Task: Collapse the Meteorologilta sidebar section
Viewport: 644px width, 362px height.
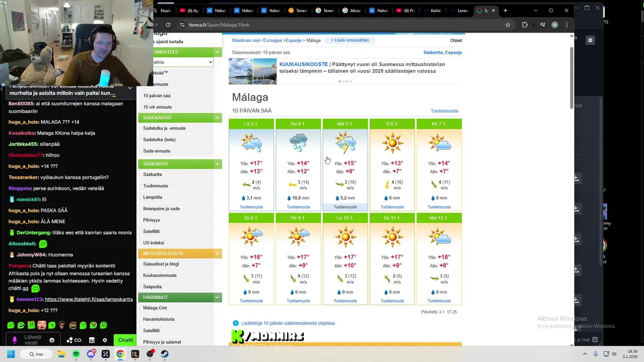Action: pos(217,253)
